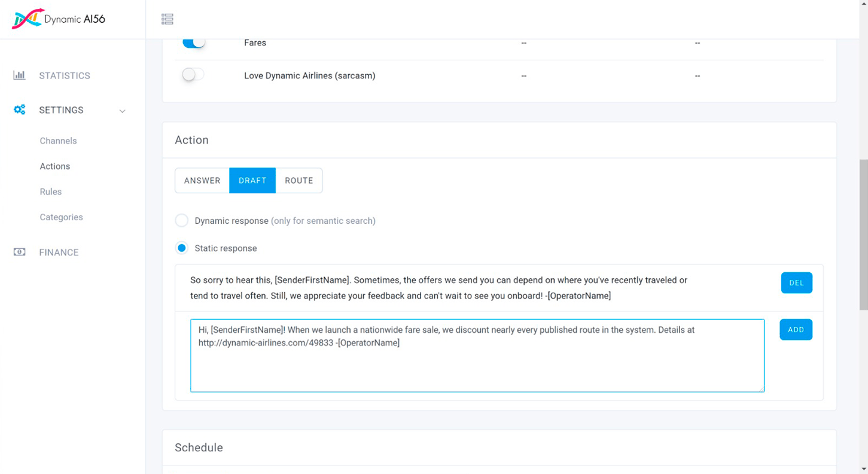Viewport: 868px width, 474px height.
Task: Switch to the Answer tab
Action: [202, 181]
